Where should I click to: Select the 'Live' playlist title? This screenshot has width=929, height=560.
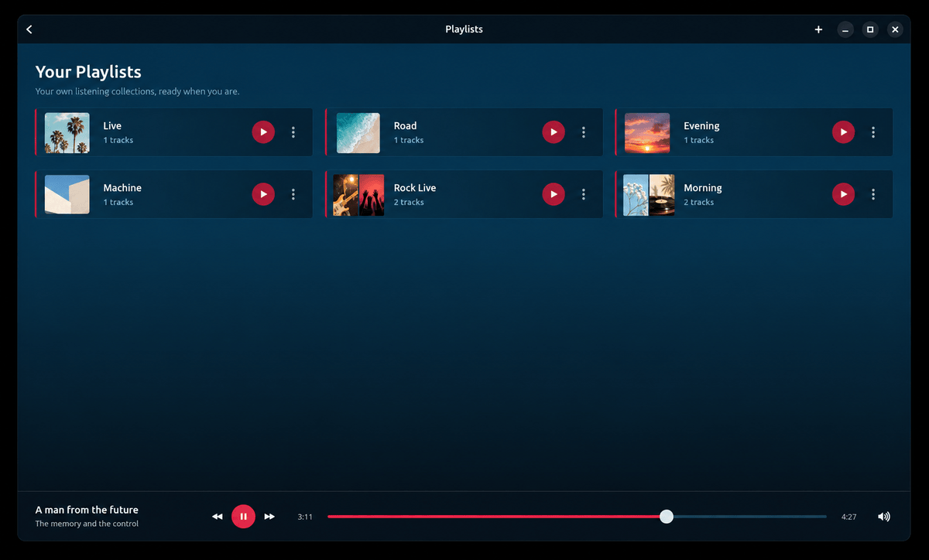(x=112, y=125)
